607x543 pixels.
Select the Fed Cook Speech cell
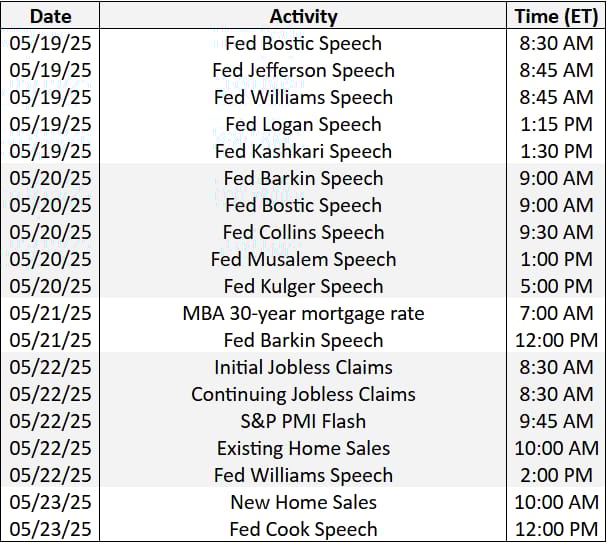click(303, 529)
